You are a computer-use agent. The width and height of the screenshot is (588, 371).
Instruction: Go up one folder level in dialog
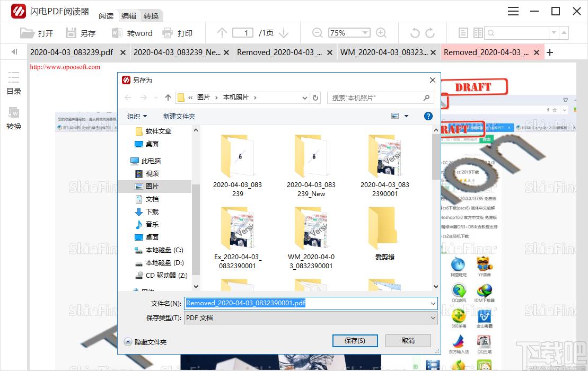pos(168,98)
